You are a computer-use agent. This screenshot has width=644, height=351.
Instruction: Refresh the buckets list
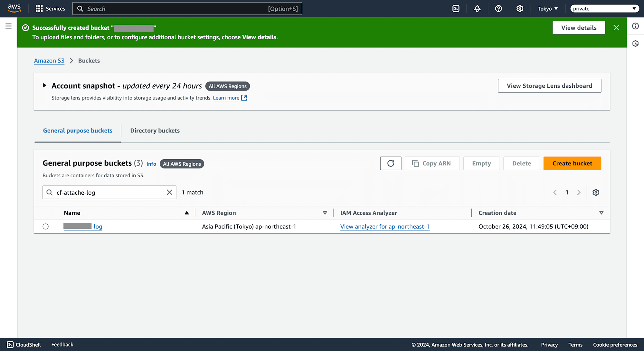tap(391, 163)
